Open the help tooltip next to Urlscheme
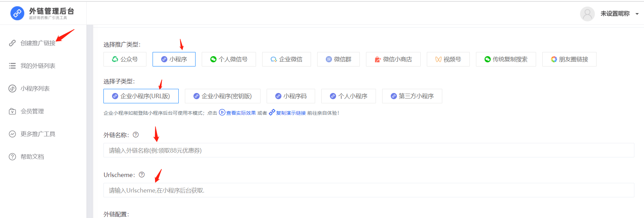 point(142,175)
